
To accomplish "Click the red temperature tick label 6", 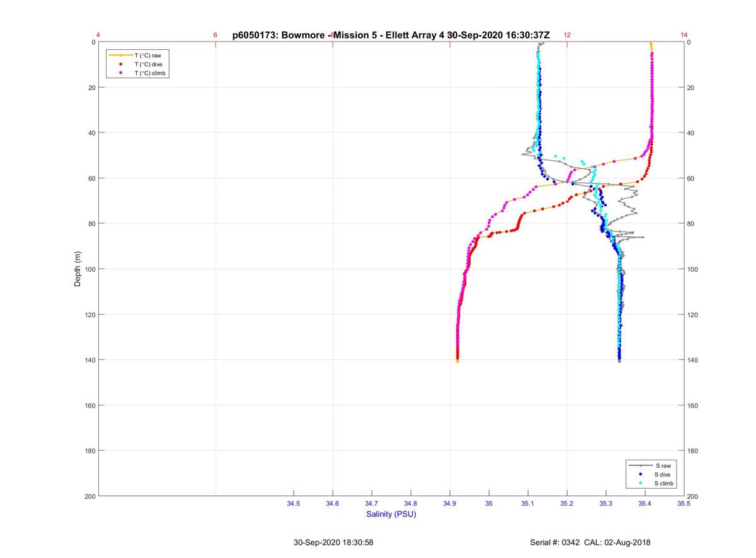I will tap(215, 35).
